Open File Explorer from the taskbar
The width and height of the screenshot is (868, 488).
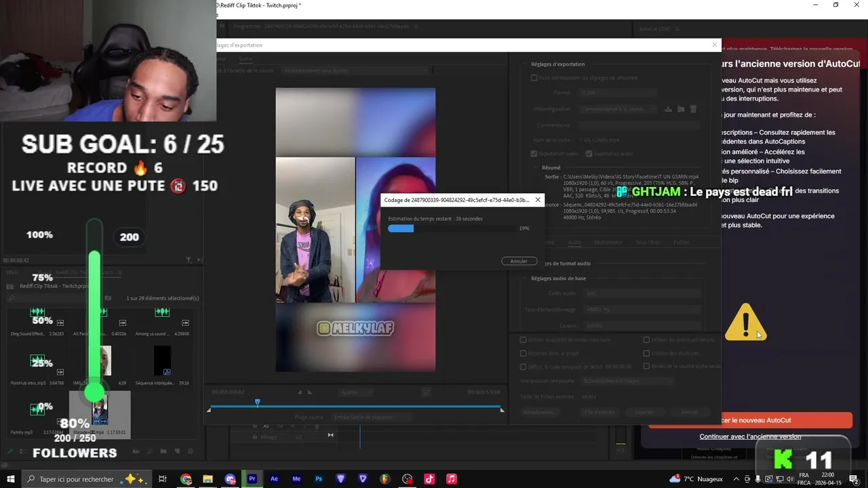click(x=208, y=479)
